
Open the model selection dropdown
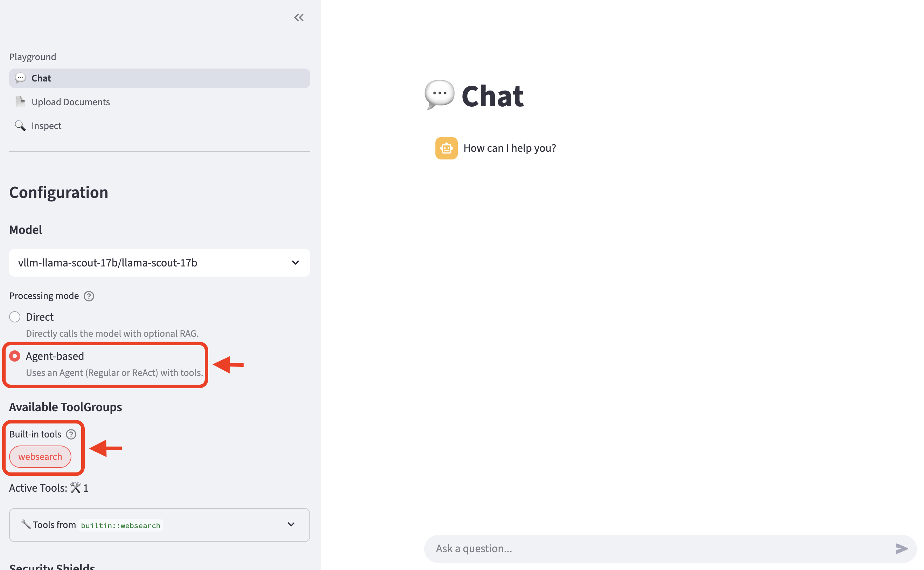point(295,262)
